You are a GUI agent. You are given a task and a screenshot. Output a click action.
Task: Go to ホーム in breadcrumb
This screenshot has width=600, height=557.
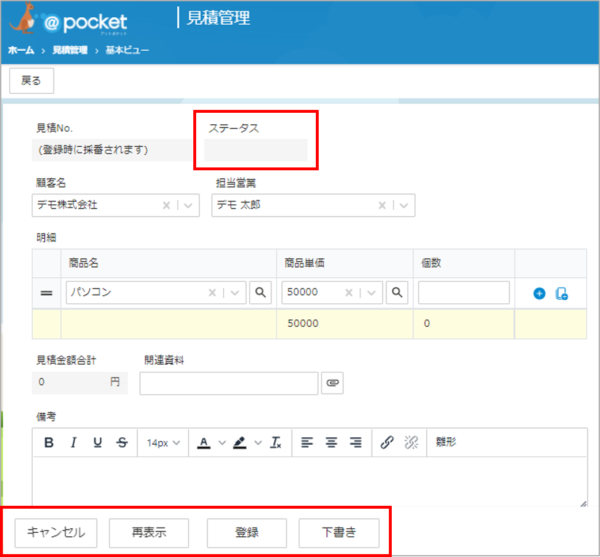click(x=21, y=50)
